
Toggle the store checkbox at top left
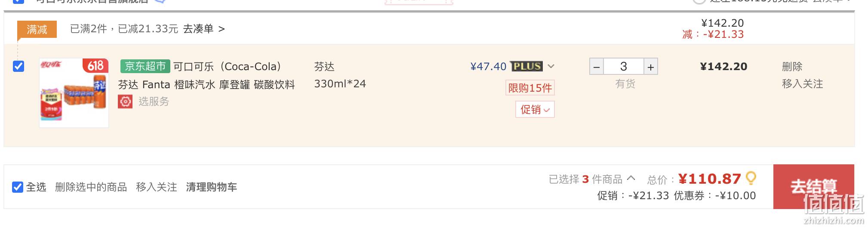pos(18,1)
